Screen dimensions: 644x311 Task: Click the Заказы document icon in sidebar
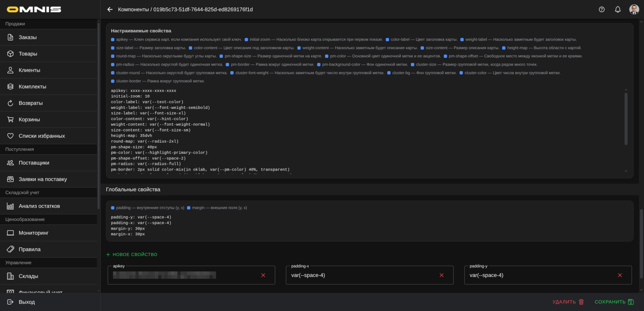(10, 37)
